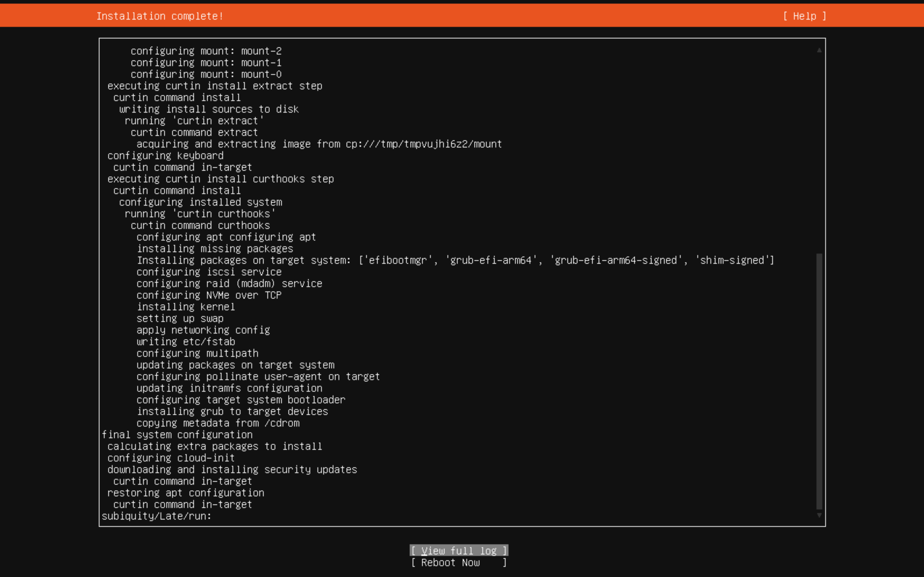Click log line 'configuring mount: mount-2'
The height and width of the screenshot is (577, 924).
(x=206, y=51)
